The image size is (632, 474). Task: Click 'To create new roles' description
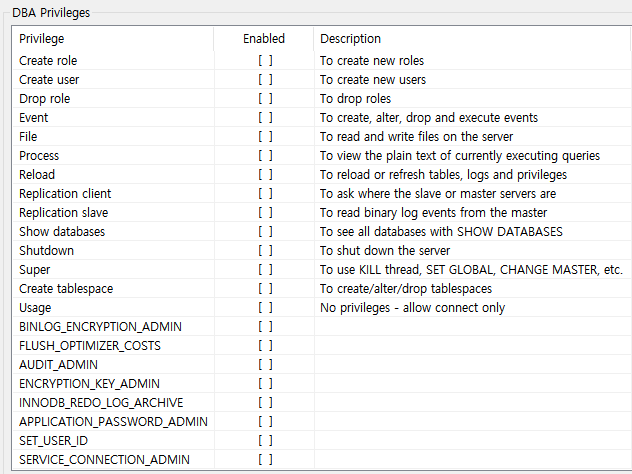(372, 60)
